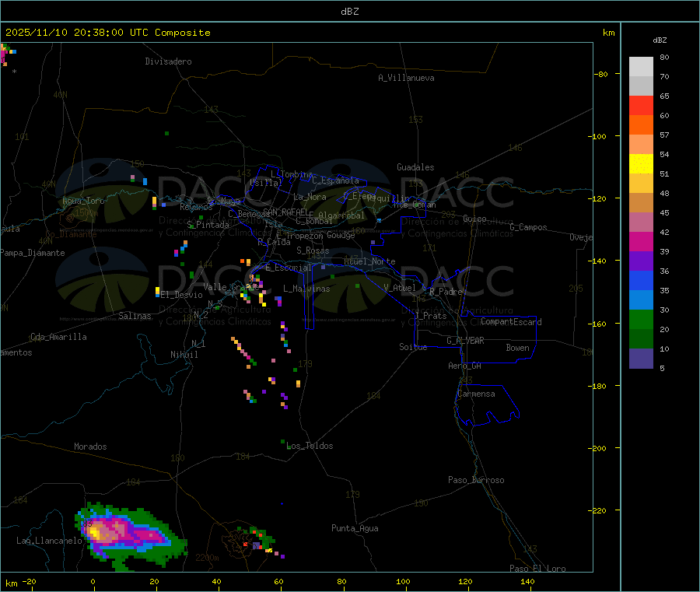This screenshot has height=592, width=700.
Task: Click the Divisadero map label
Action: 168,61
